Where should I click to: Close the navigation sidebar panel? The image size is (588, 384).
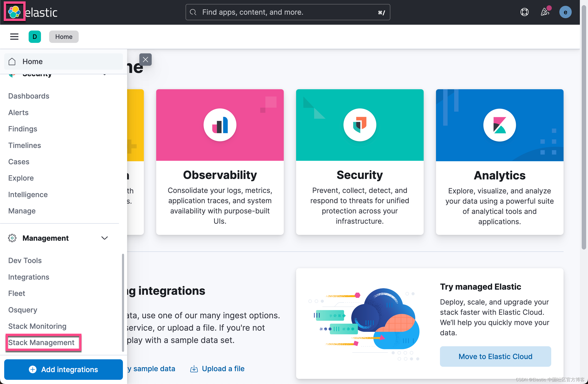point(146,59)
